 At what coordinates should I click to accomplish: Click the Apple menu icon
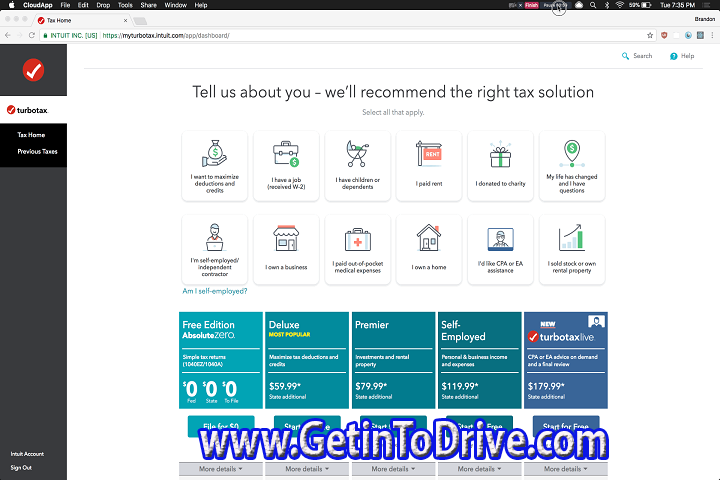(11, 5)
